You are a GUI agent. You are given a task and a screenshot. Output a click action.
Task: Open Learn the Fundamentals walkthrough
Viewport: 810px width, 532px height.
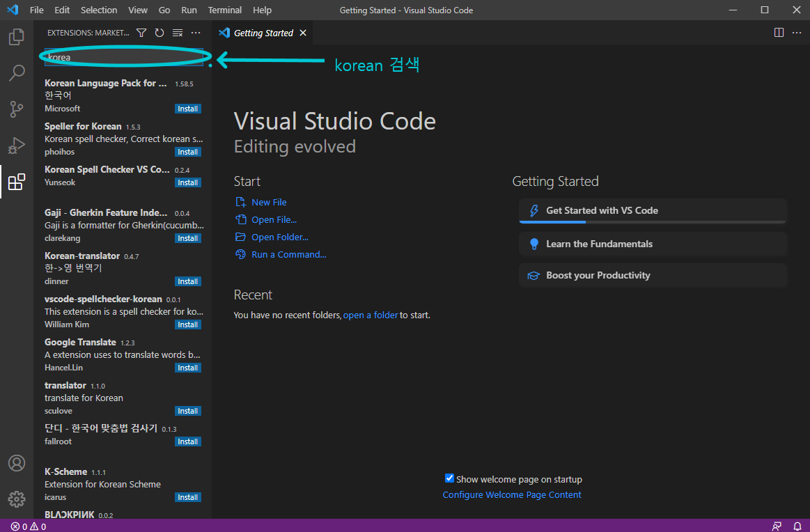pyautogui.click(x=653, y=244)
